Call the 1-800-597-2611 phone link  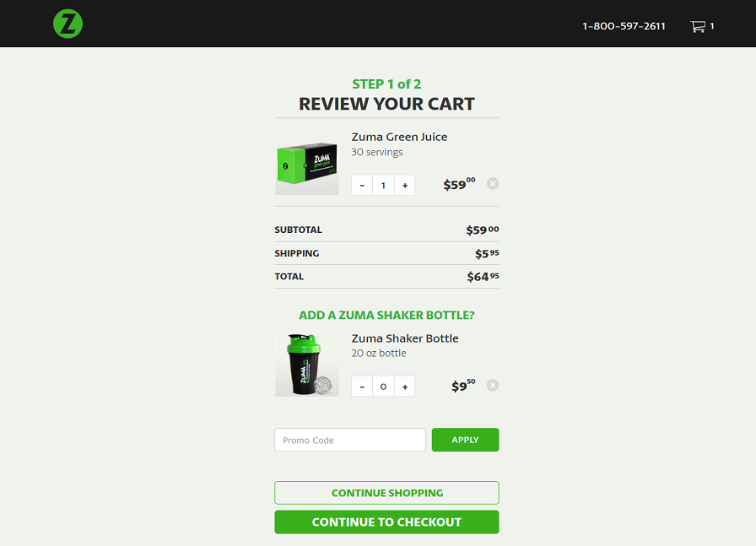pos(624,26)
